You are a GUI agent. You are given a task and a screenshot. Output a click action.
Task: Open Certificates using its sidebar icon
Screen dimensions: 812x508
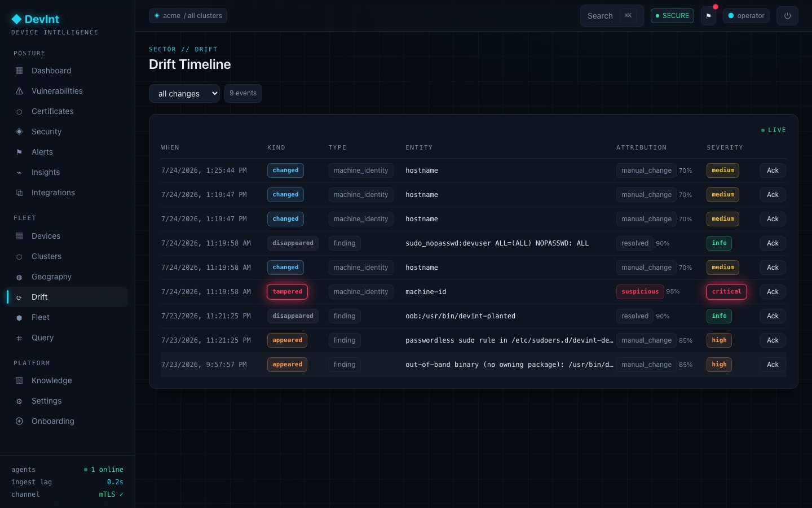(x=19, y=111)
